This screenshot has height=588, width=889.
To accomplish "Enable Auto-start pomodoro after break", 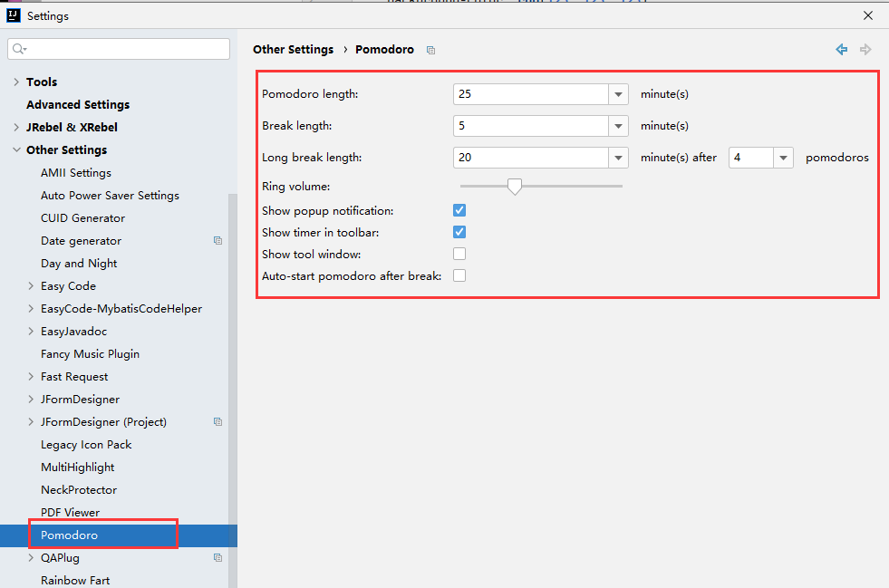I will pos(459,275).
